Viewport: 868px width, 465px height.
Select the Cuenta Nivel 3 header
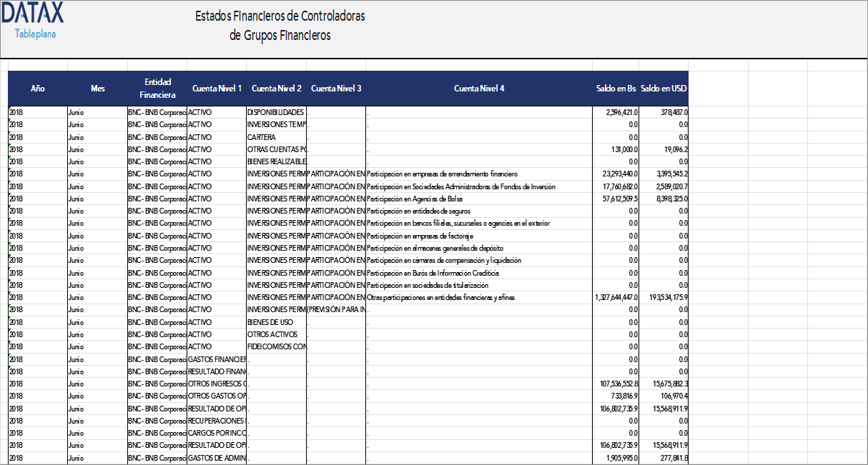(x=336, y=89)
